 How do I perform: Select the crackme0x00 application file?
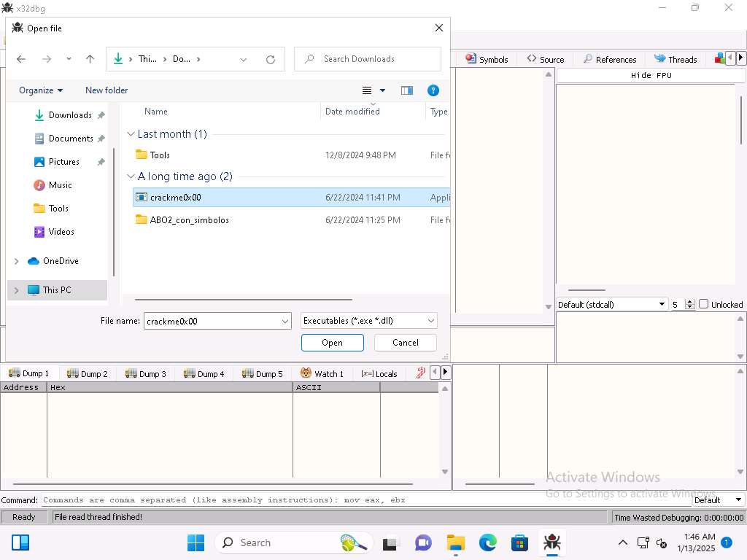point(176,197)
